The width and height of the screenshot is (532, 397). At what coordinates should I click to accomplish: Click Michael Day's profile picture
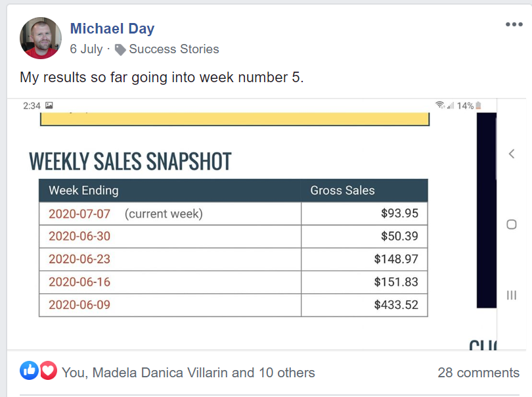pyautogui.click(x=41, y=38)
